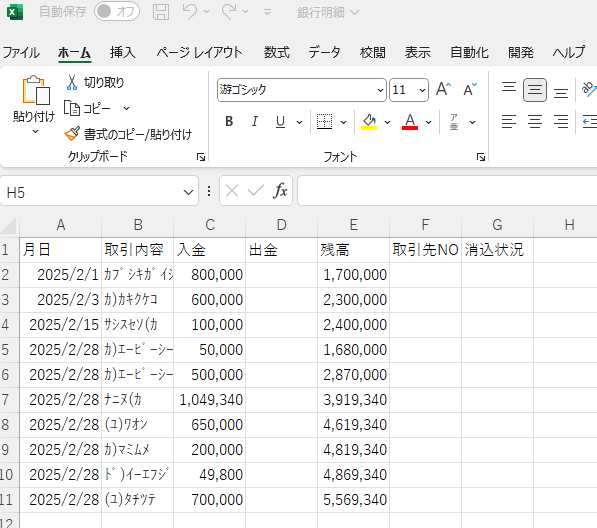Click the Borders icon
The width and height of the screenshot is (597, 528).
coord(324,121)
